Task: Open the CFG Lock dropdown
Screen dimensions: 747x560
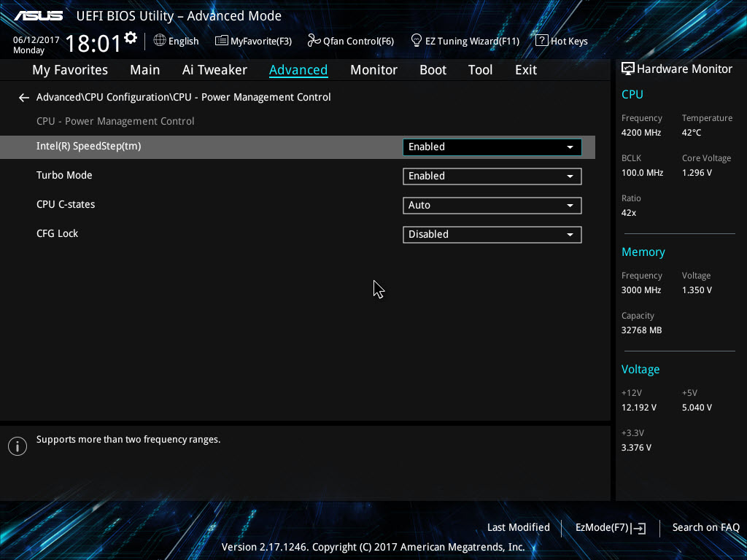Action: (492, 234)
